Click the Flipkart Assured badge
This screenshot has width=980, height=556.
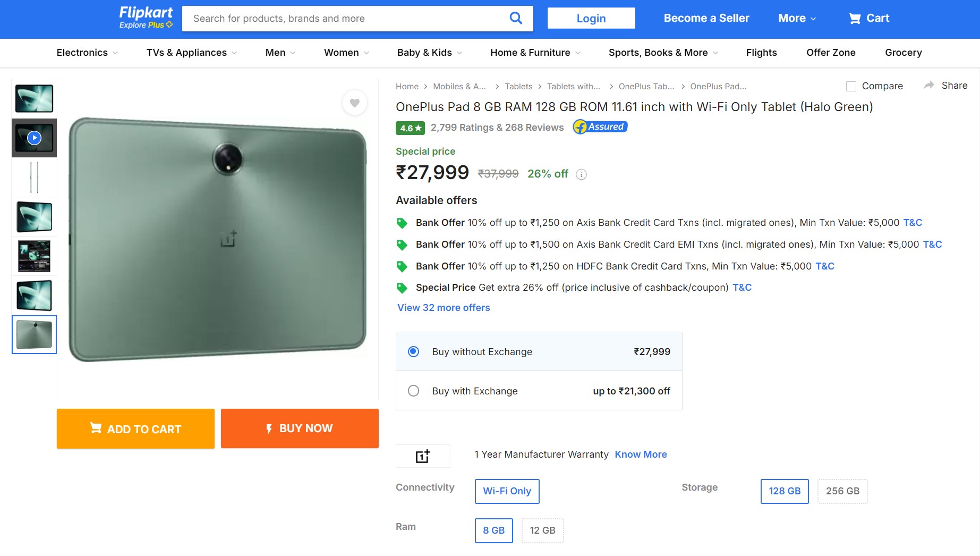pyautogui.click(x=599, y=127)
